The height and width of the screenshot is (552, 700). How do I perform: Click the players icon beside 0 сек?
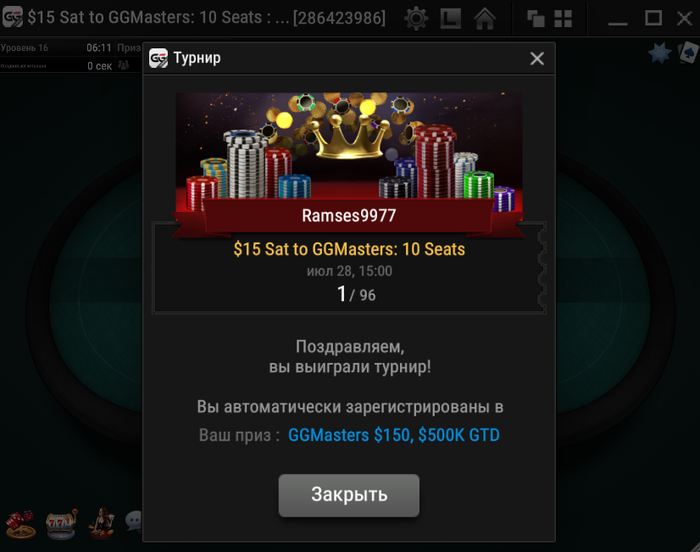coord(124,66)
